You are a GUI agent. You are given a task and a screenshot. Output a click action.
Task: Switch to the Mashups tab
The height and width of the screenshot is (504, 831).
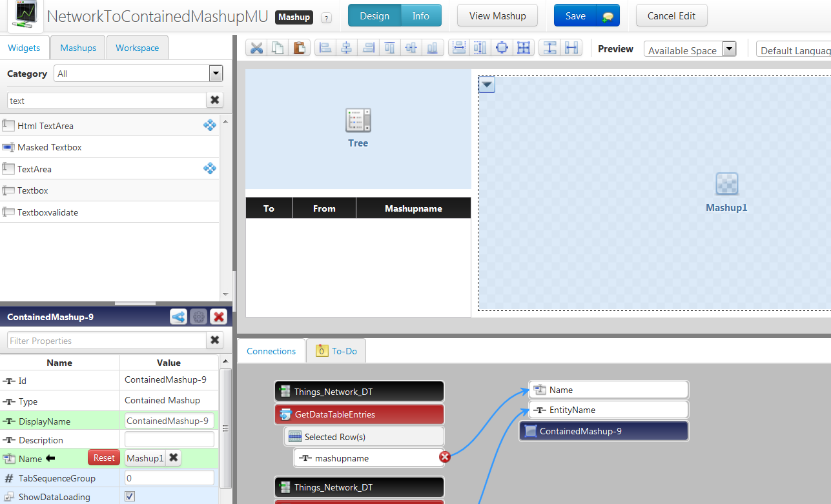78,48
